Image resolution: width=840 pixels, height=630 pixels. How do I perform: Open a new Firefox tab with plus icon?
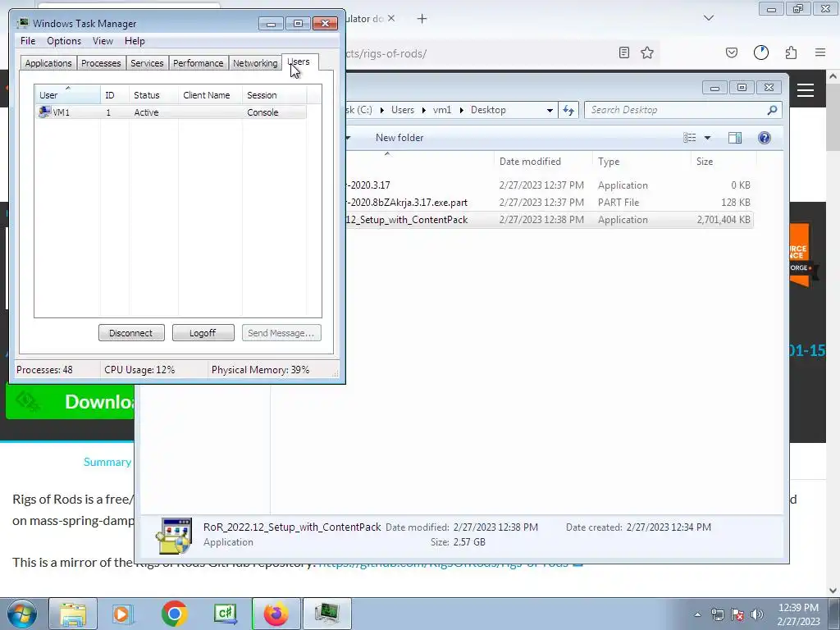coord(422,19)
